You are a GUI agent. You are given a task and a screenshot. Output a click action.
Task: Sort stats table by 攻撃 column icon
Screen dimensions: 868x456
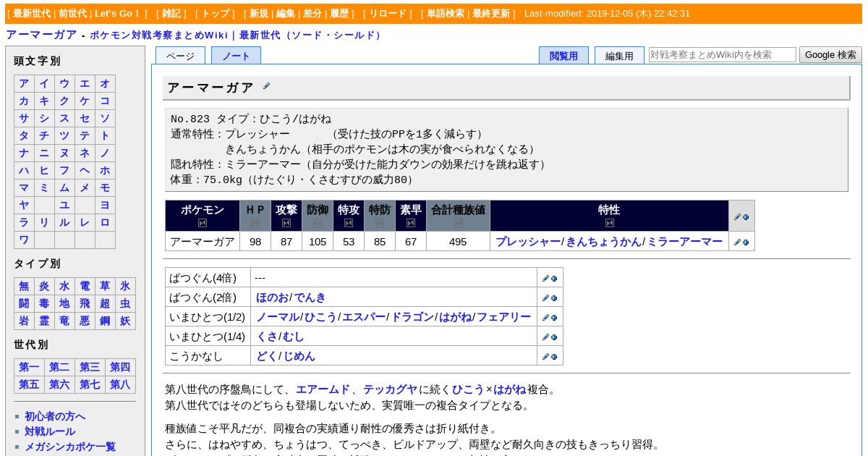click(286, 223)
